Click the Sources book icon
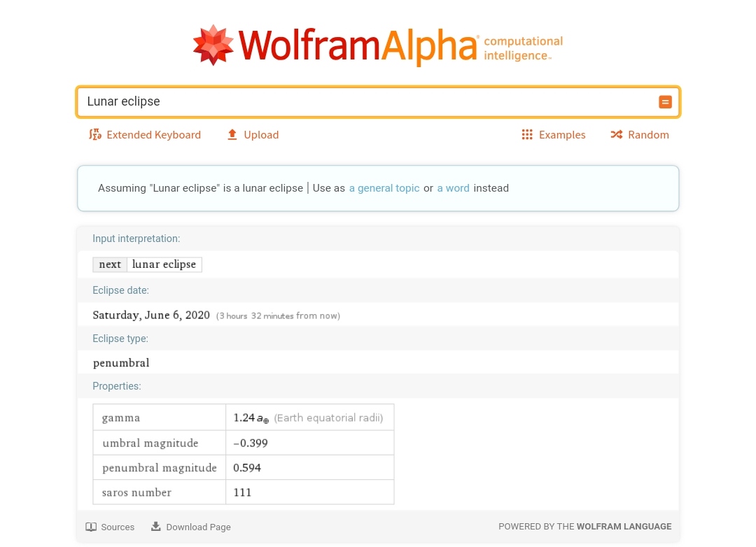Screen dimensions: 756x547 click(x=90, y=527)
